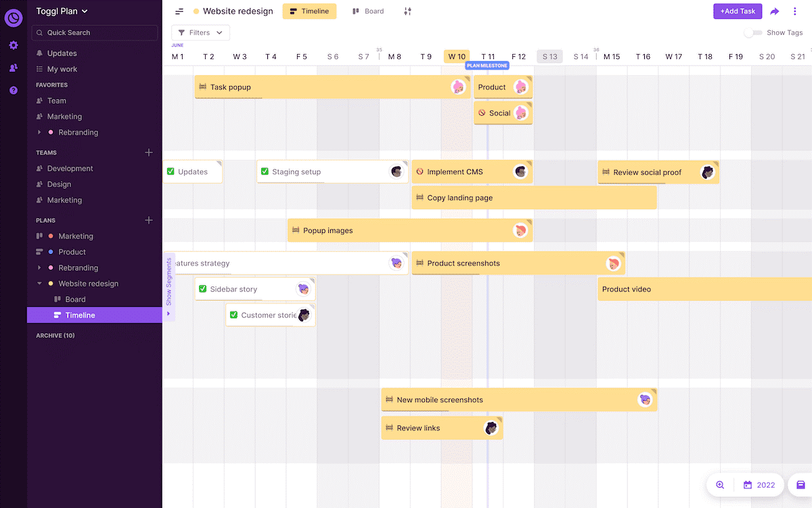Select the W 10 date header
Image resolution: width=812 pixels, height=508 pixels.
[457, 57]
